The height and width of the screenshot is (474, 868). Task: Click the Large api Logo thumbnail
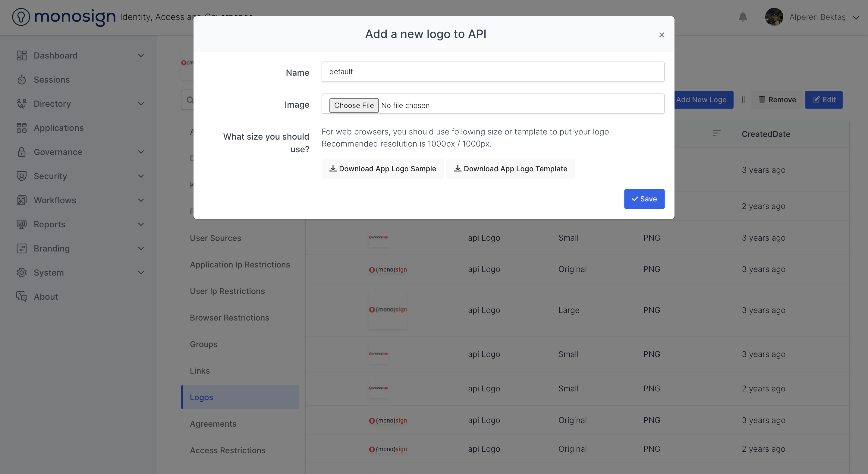[x=388, y=310]
